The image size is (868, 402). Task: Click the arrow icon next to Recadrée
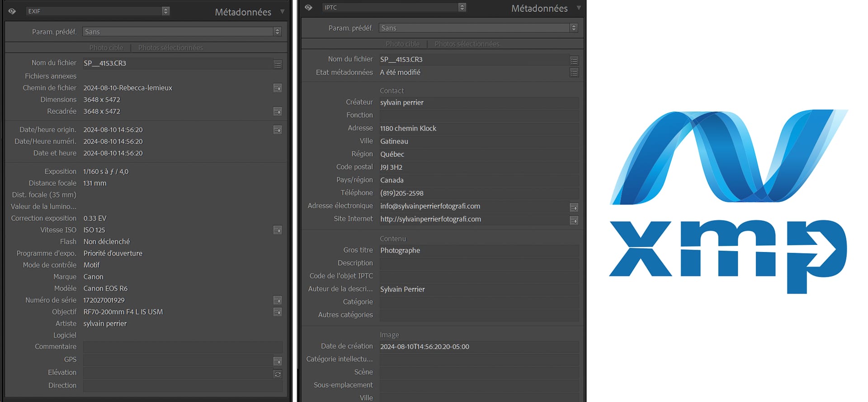(x=278, y=112)
